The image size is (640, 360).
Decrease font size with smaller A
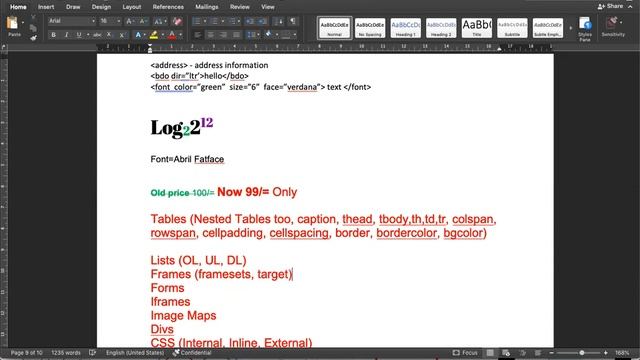point(143,21)
